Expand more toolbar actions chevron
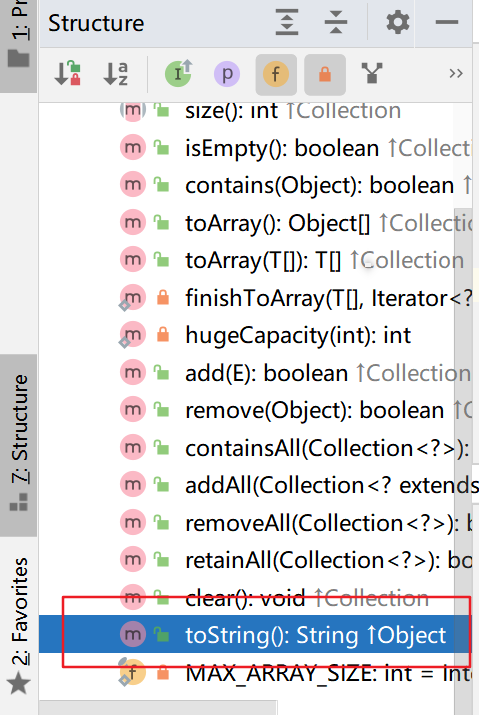Viewport: 479px width, 715px height. tap(456, 73)
